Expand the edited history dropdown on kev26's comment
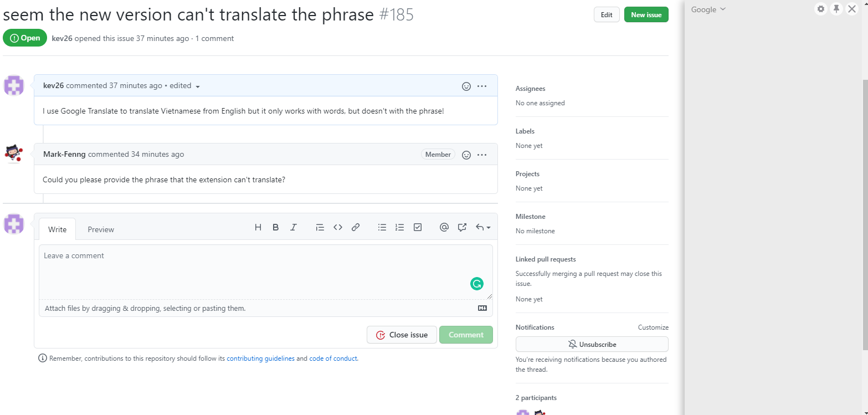 click(198, 86)
